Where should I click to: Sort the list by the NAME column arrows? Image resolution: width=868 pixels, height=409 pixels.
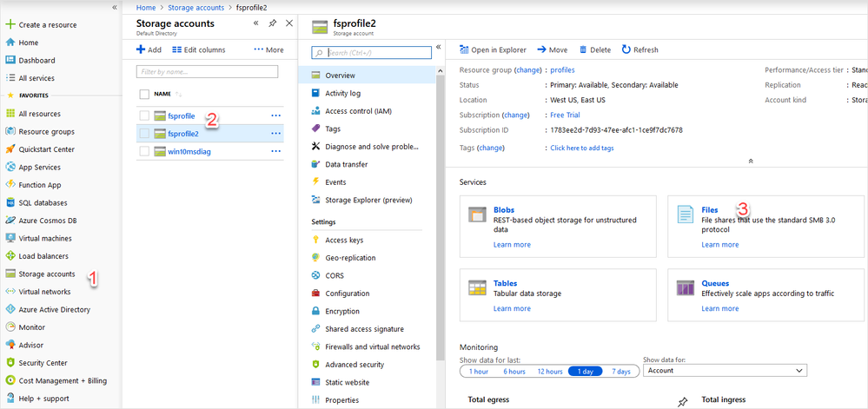179,94
